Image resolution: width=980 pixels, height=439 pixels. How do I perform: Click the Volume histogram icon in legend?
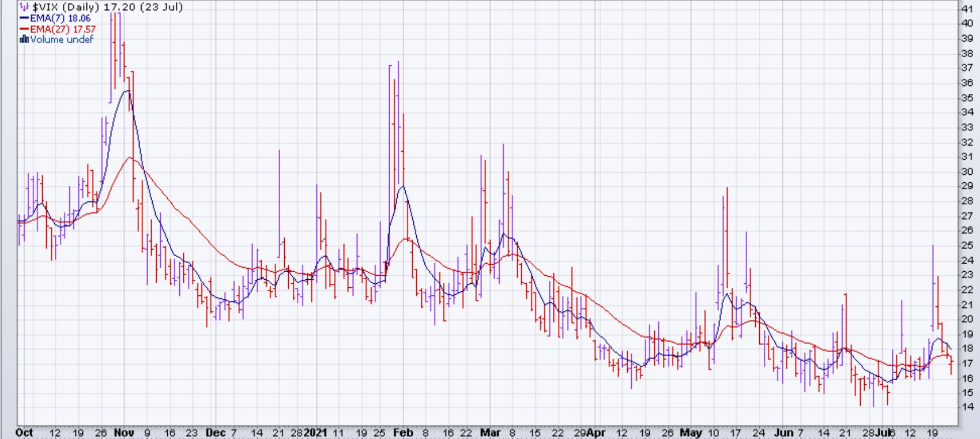[24, 39]
